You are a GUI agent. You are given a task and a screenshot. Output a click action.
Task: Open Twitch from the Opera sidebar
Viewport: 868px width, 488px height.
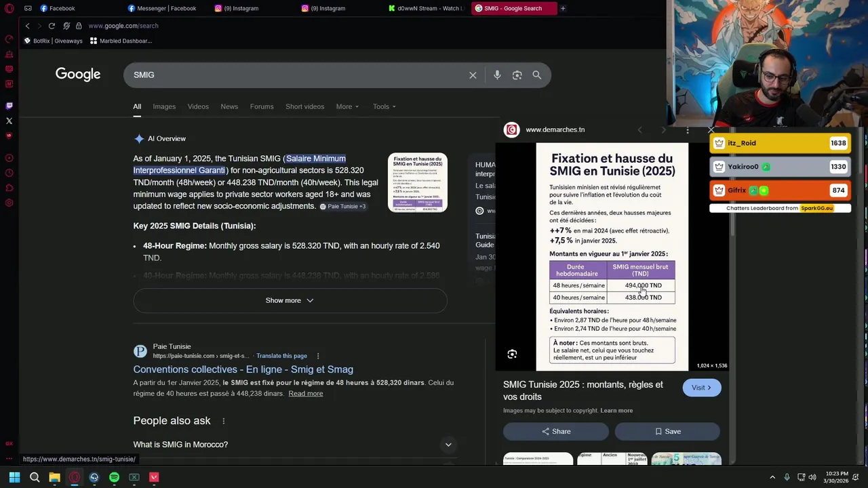pos(9,106)
